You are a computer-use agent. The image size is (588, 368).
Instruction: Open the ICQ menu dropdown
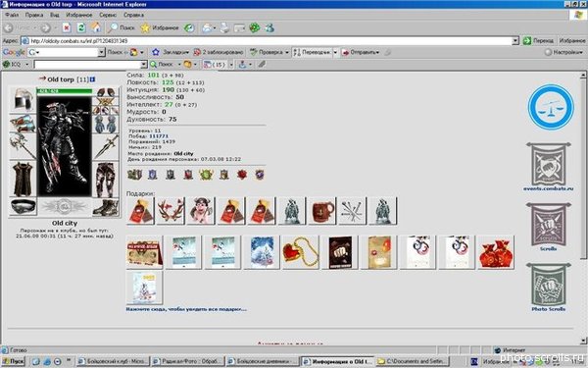point(26,65)
